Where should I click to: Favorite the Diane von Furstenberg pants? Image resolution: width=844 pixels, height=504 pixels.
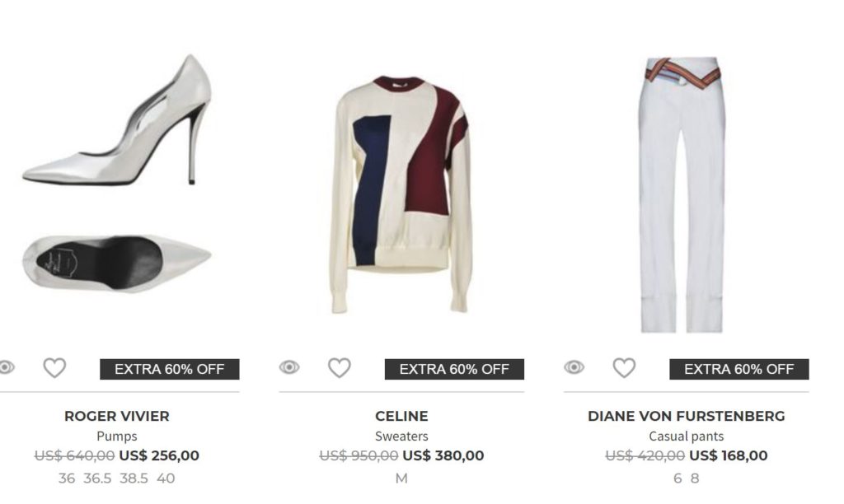[624, 368]
